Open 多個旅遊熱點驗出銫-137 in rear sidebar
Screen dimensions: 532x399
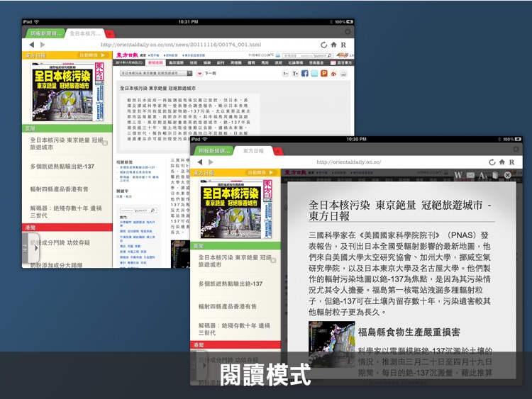pyautogui.click(x=62, y=167)
